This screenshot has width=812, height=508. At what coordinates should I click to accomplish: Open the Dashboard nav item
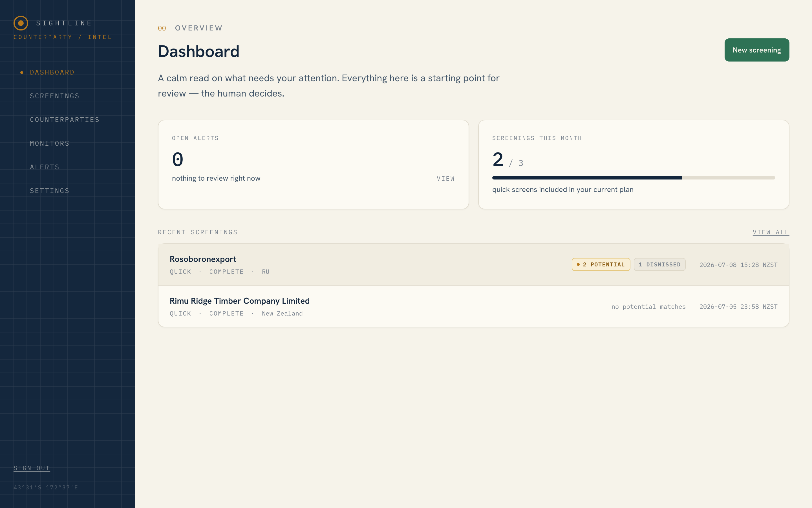point(52,73)
